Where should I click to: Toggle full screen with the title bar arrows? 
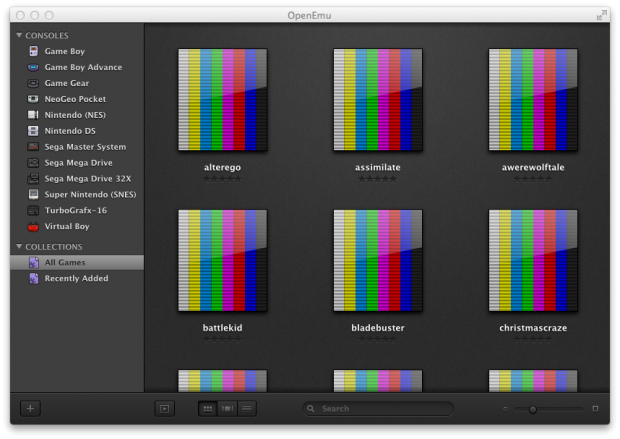pos(601,15)
